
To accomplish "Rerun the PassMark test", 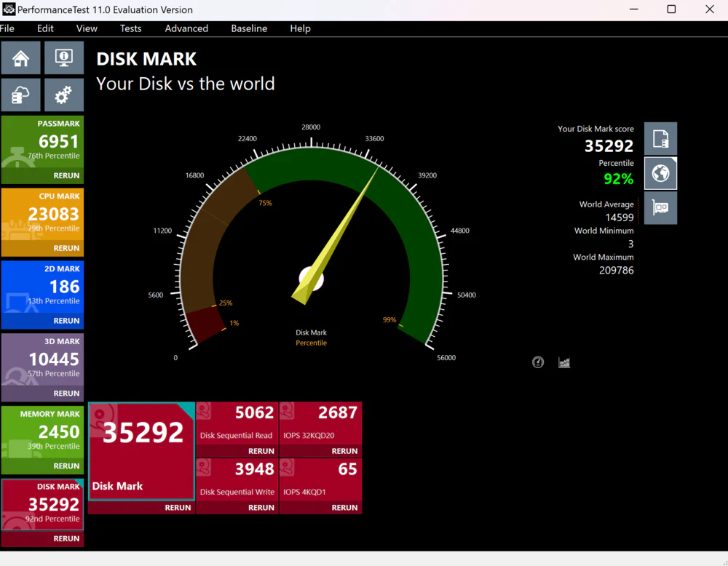I will point(66,176).
